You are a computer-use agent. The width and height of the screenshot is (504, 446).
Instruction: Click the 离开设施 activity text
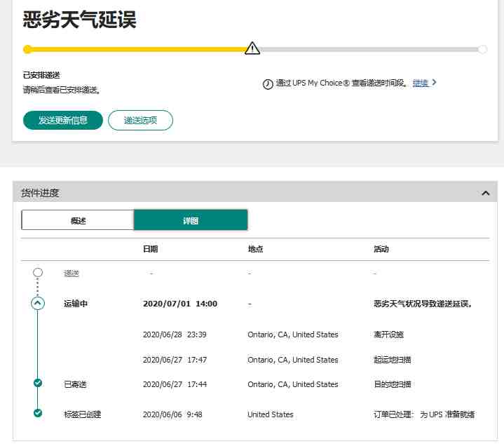388,334
